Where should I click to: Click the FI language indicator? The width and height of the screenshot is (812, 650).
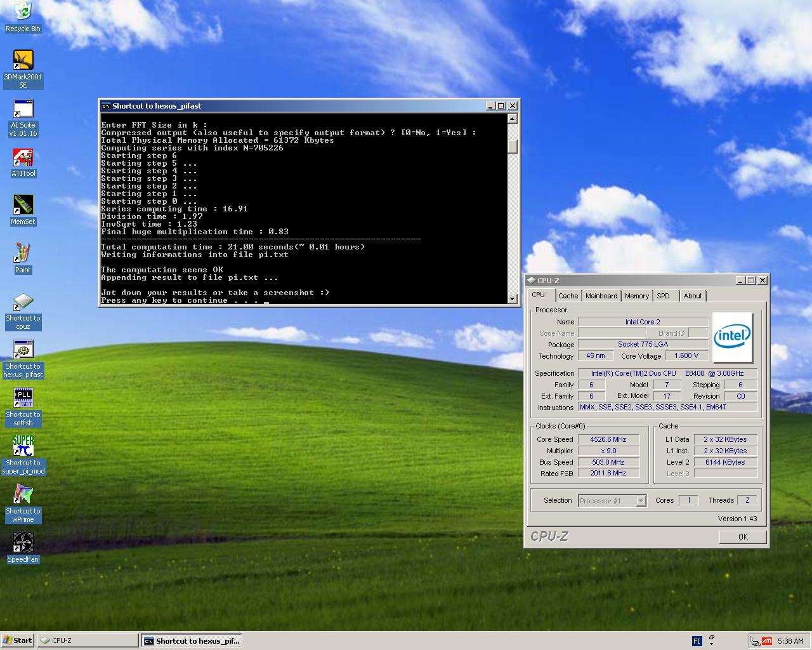coord(697,641)
